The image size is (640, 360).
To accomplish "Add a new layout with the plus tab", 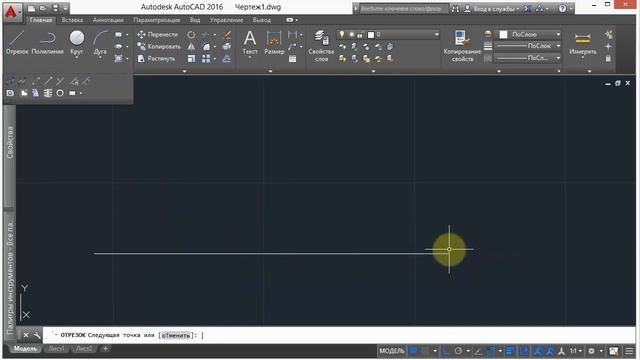I will click(x=105, y=349).
